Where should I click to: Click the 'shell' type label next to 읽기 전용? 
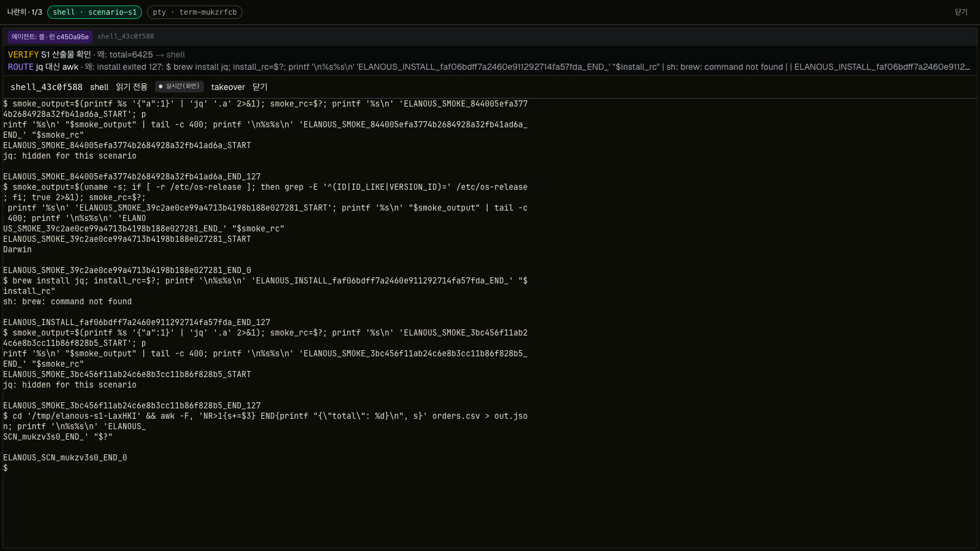tap(99, 87)
